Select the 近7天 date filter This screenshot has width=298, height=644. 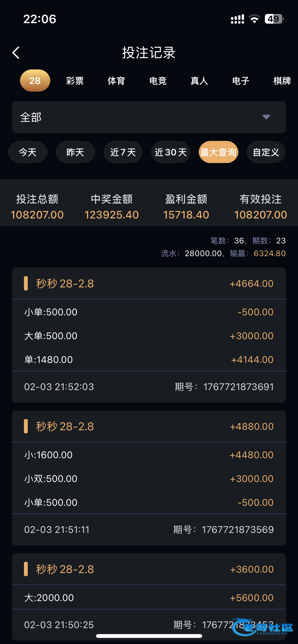pyautogui.click(x=123, y=152)
